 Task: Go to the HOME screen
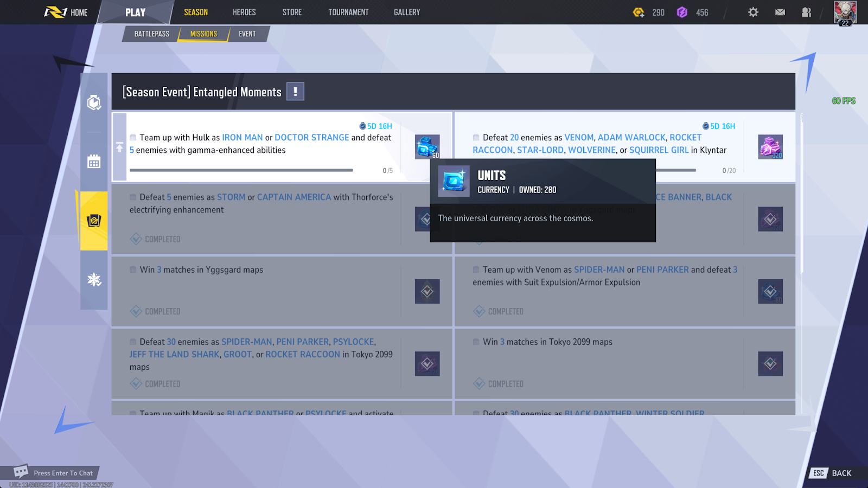click(x=66, y=12)
